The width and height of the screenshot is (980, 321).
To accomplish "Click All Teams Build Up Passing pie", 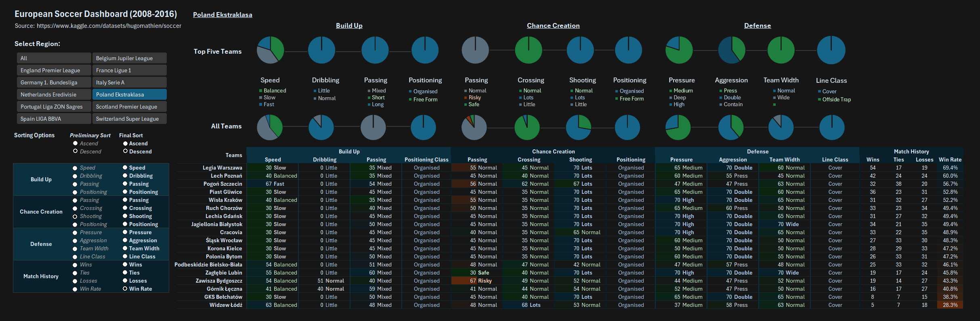I will 373,127.
